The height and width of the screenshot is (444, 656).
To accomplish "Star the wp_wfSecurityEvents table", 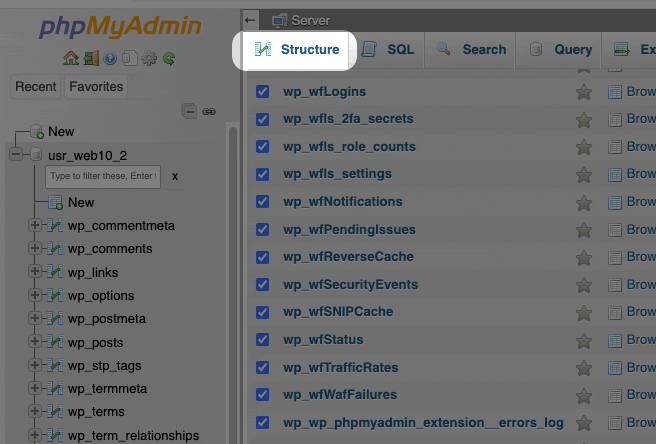I will click(584, 285).
